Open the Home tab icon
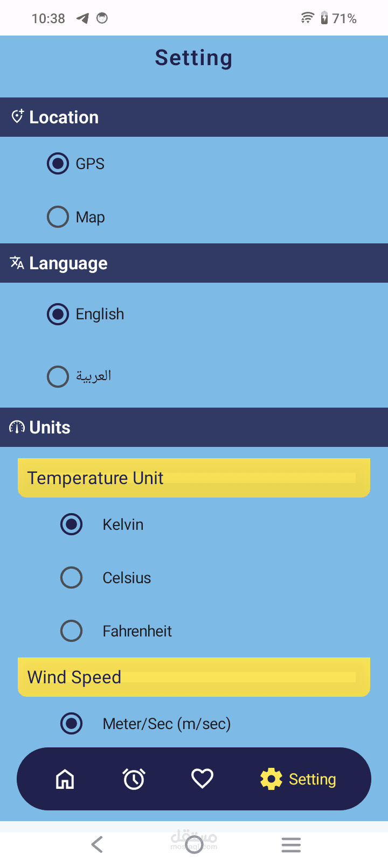The width and height of the screenshot is (388, 868). pos(65,779)
